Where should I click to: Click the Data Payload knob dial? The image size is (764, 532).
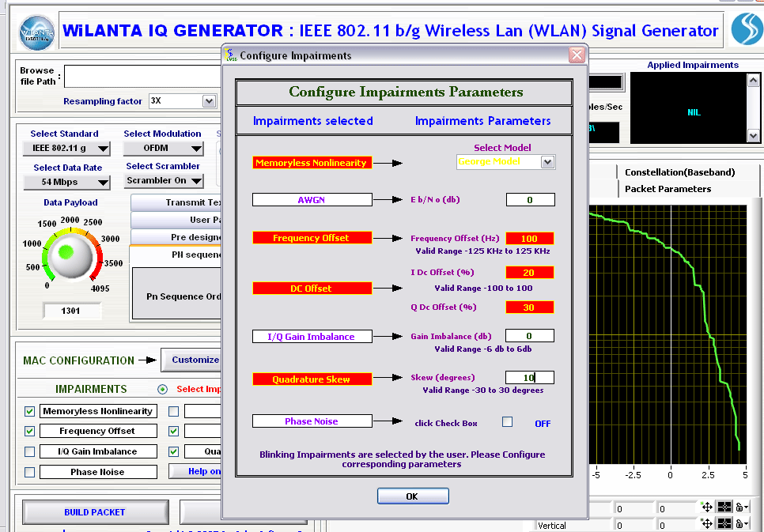[x=72, y=257]
